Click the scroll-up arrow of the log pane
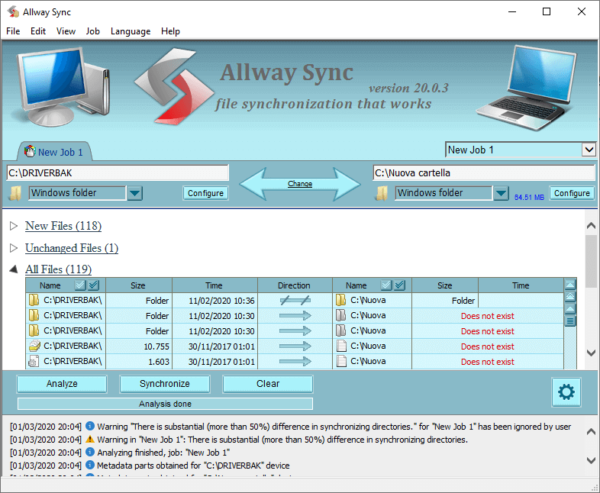 pos(591,431)
